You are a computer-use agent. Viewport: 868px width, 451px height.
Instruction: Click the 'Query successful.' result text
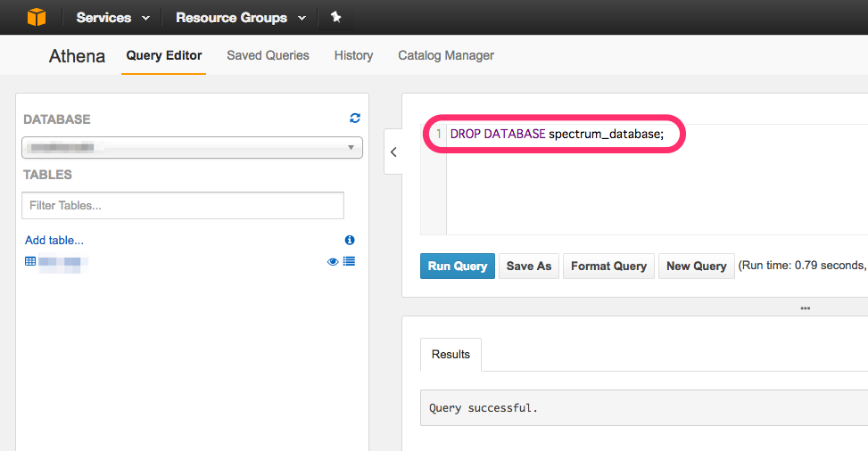484,408
